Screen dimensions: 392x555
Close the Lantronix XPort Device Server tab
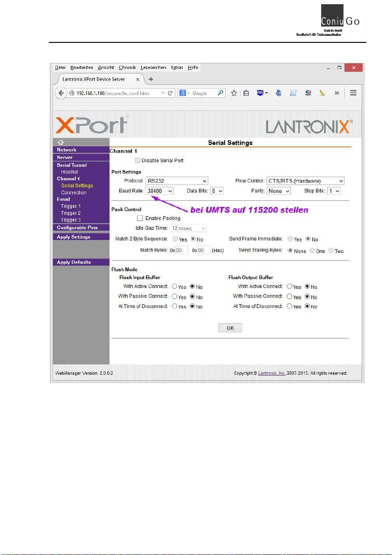click(x=138, y=79)
